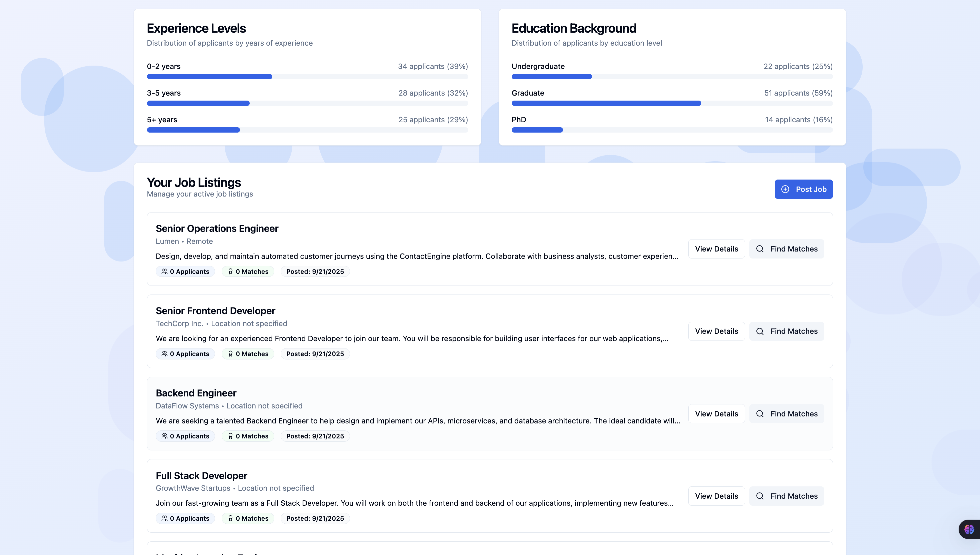Select the Backend Engineer listing title
Viewport: 980px width, 555px height.
(196, 393)
